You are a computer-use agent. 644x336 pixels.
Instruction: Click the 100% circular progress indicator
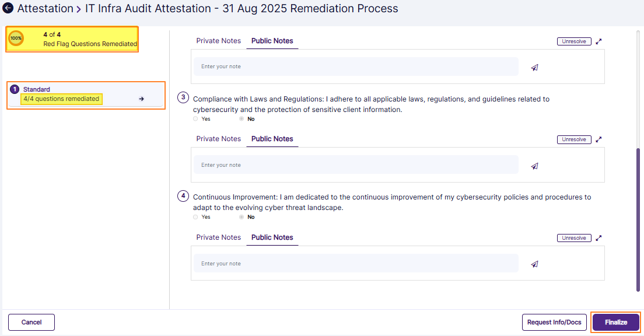point(16,38)
